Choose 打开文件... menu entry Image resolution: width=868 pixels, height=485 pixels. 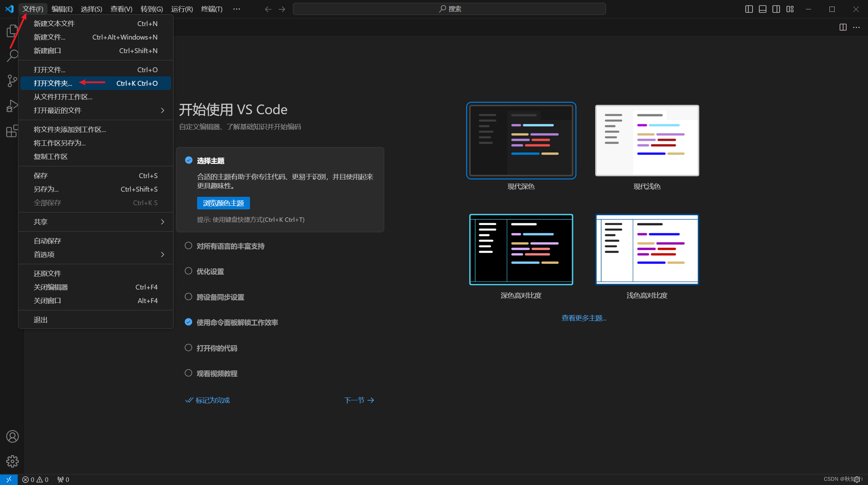pos(95,70)
